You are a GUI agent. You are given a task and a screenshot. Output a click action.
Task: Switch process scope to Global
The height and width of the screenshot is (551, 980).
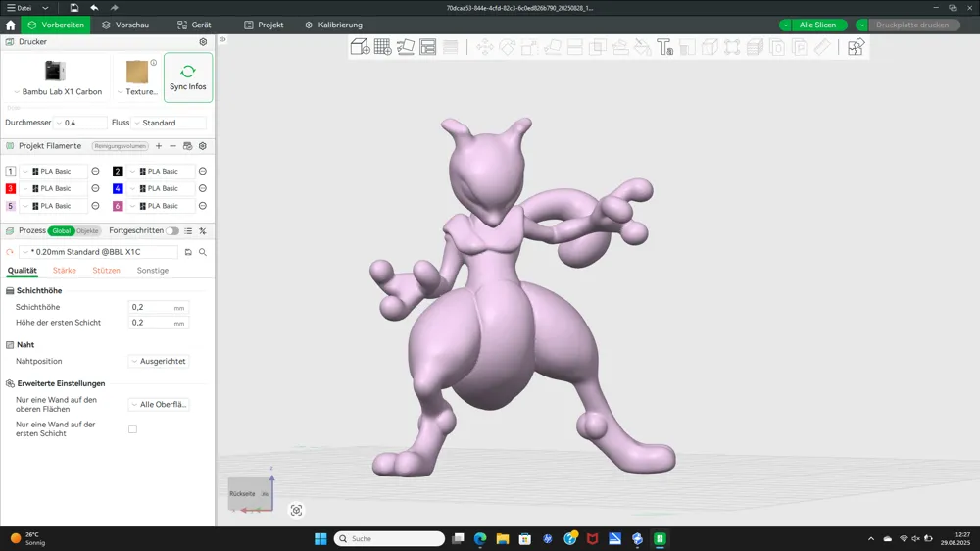click(x=61, y=230)
